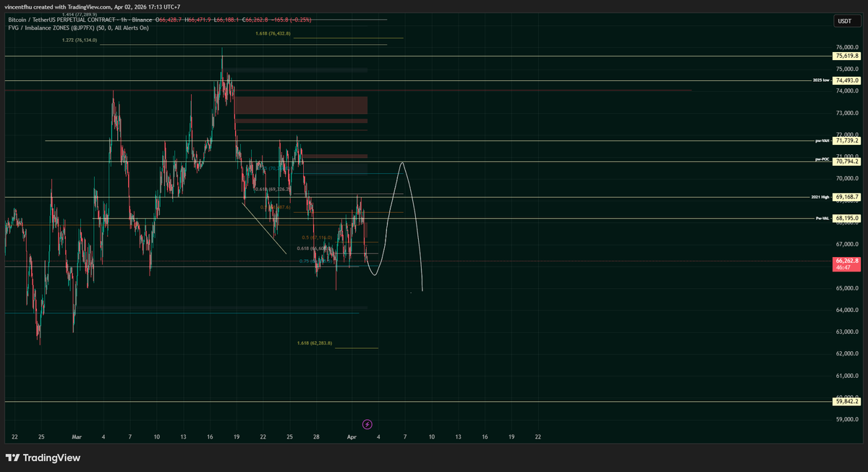Image resolution: width=868 pixels, height=472 pixels.
Task: Click the Pw-VAL line label
Action: tap(822, 218)
